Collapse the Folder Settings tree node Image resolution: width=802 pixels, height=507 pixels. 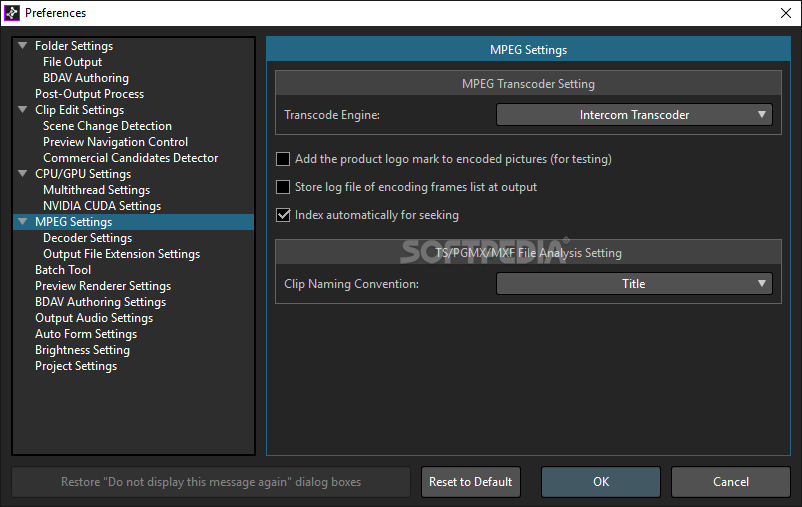pos(23,46)
